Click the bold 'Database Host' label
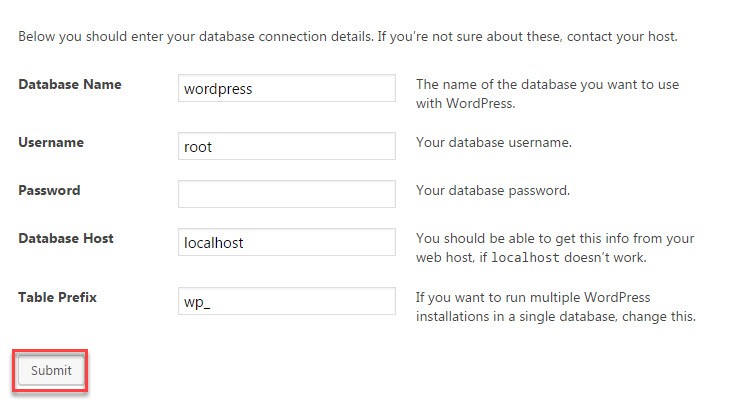Image resolution: width=735 pixels, height=410 pixels. click(66, 238)
